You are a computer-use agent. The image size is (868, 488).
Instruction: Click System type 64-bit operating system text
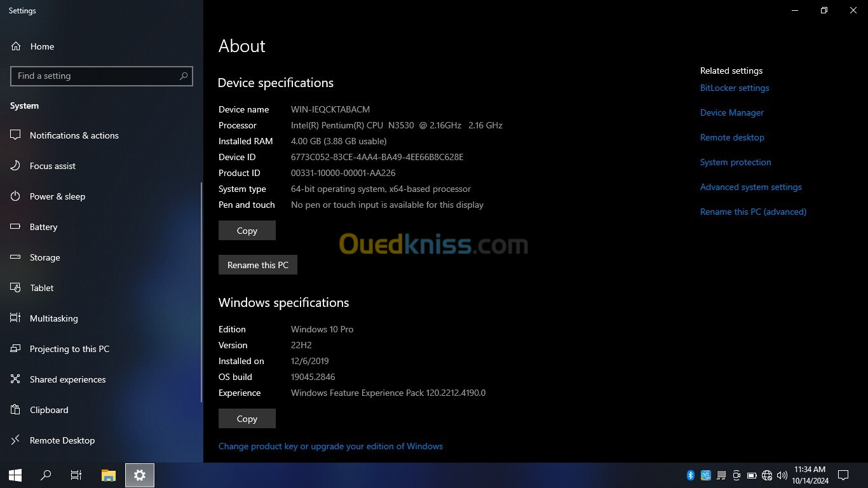381,189
